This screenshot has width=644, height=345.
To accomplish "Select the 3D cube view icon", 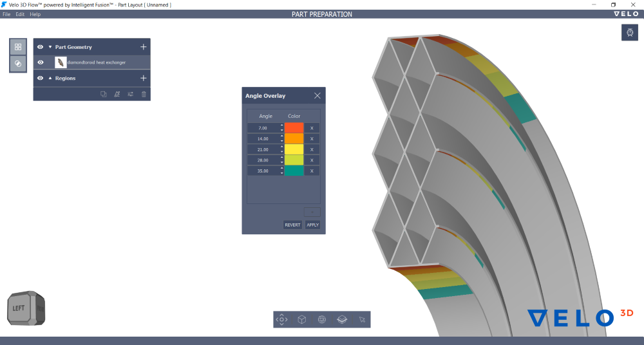I will pyautogui.click(x=301, y=319).
